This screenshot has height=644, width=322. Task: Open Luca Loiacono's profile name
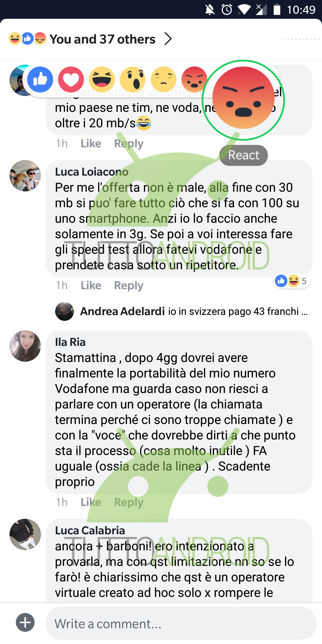(x=92, y=172)
